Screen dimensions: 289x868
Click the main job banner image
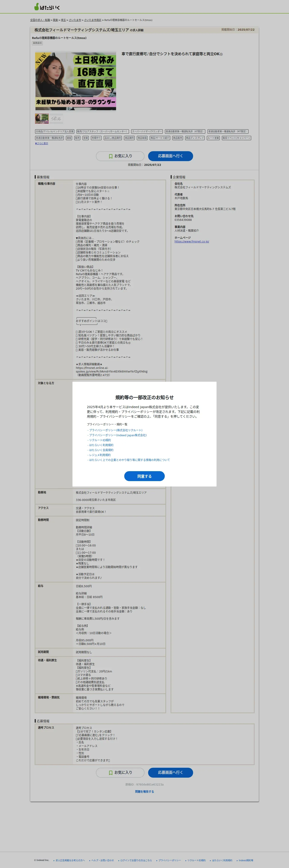click(x=76, y=81)
